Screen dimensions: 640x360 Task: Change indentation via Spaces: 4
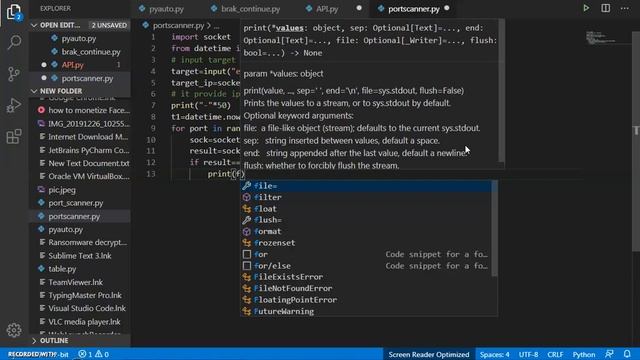494,354
